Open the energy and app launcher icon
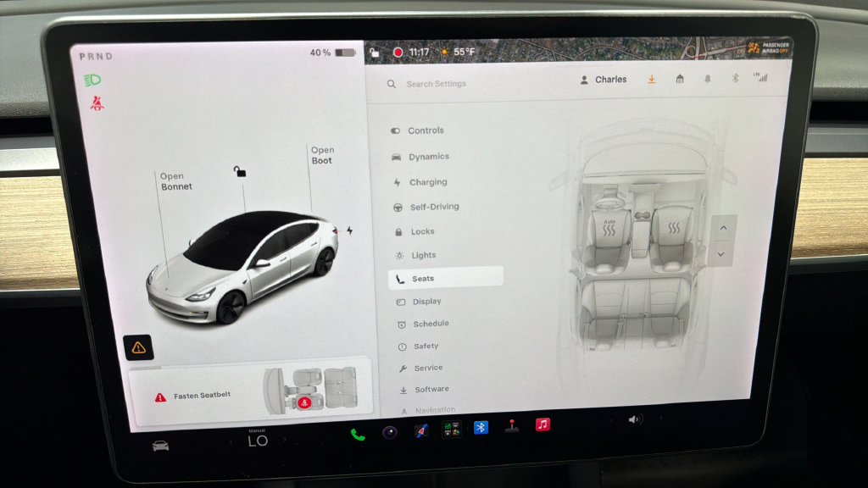868x488 pixels. (451, 429)
